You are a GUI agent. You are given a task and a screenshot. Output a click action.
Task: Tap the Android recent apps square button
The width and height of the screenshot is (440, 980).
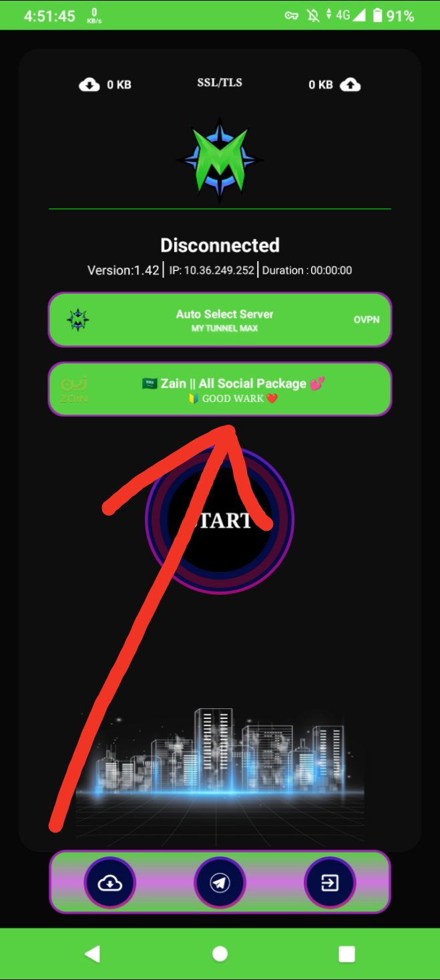tap(347, 954)
